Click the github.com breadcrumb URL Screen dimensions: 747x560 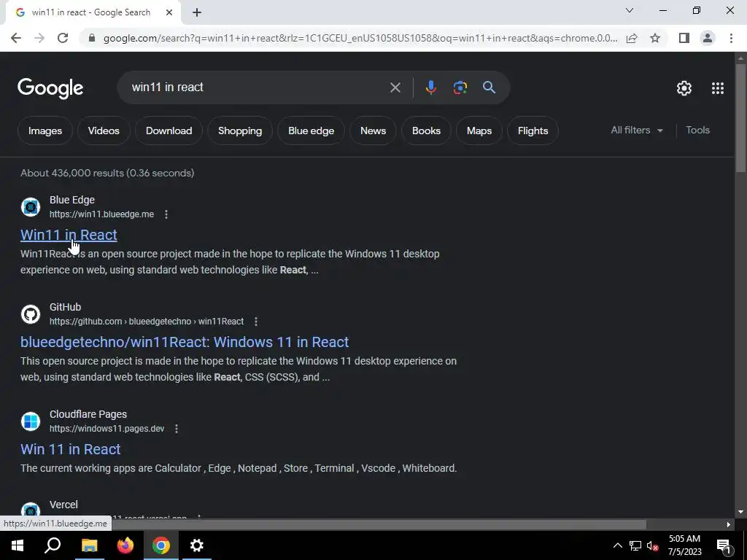[147, 322]
